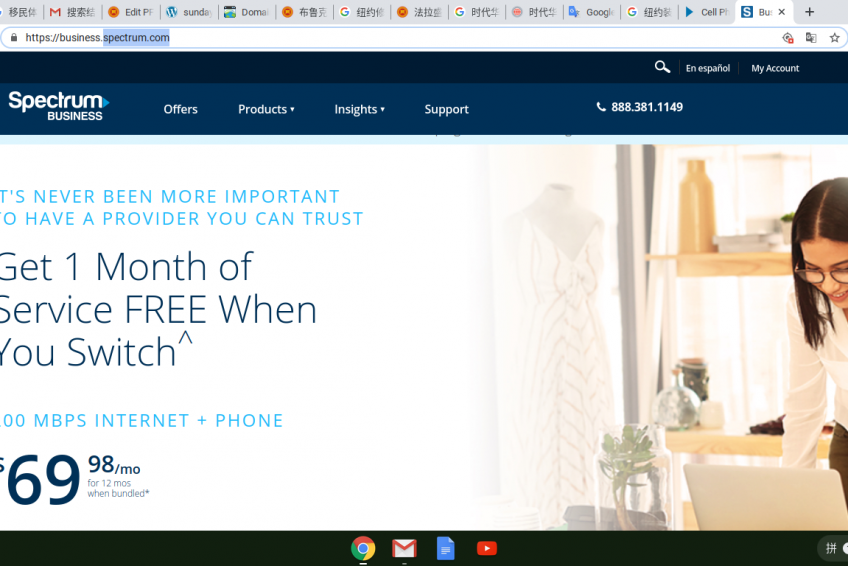Screen dimensions: 848x566
Task: Click the Chrome icon in the shelf
Action: tap(363, 548)
